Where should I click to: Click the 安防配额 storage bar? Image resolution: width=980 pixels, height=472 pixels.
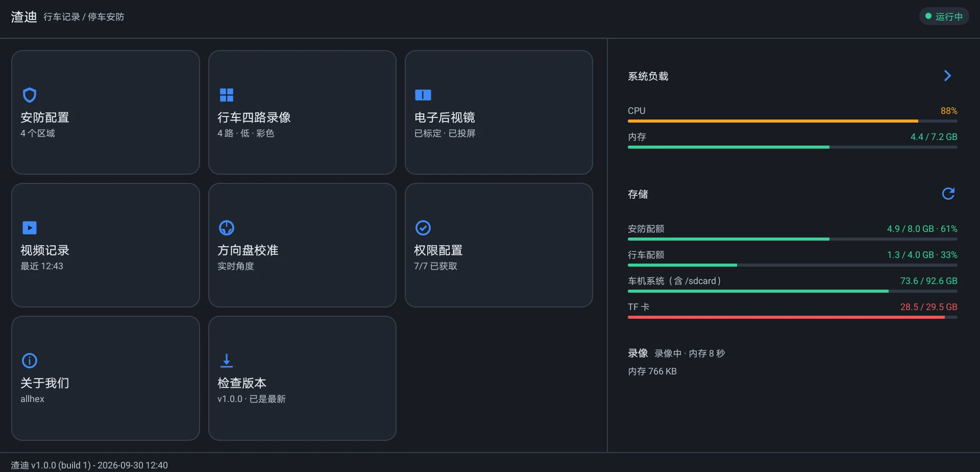(x=792, y=239)
